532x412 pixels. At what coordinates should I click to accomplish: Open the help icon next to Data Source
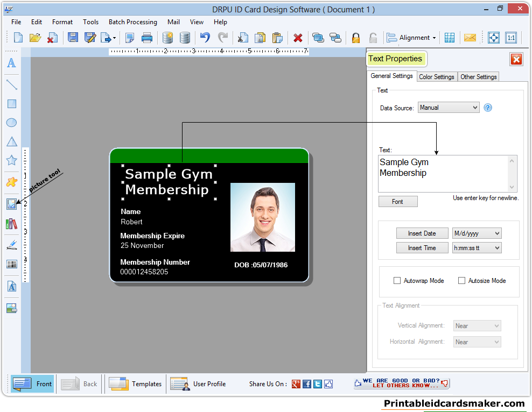click(x=487, y=108)
